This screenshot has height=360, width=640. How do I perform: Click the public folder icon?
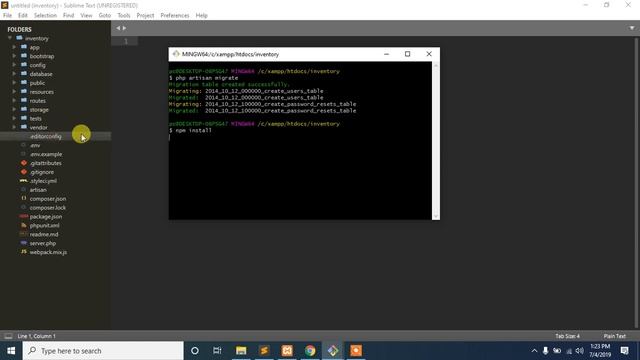(x=24, y=83)
